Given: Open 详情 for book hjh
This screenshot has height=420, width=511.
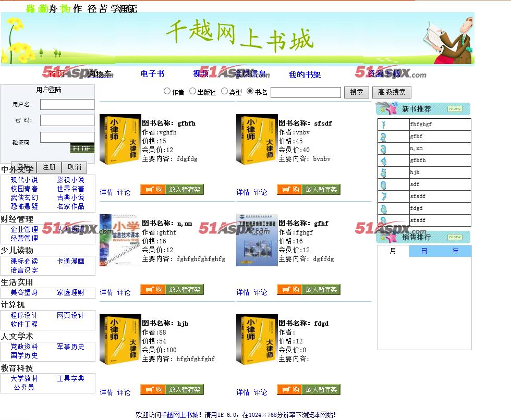Looking at the screenshot, I should [x=106, y=392].
